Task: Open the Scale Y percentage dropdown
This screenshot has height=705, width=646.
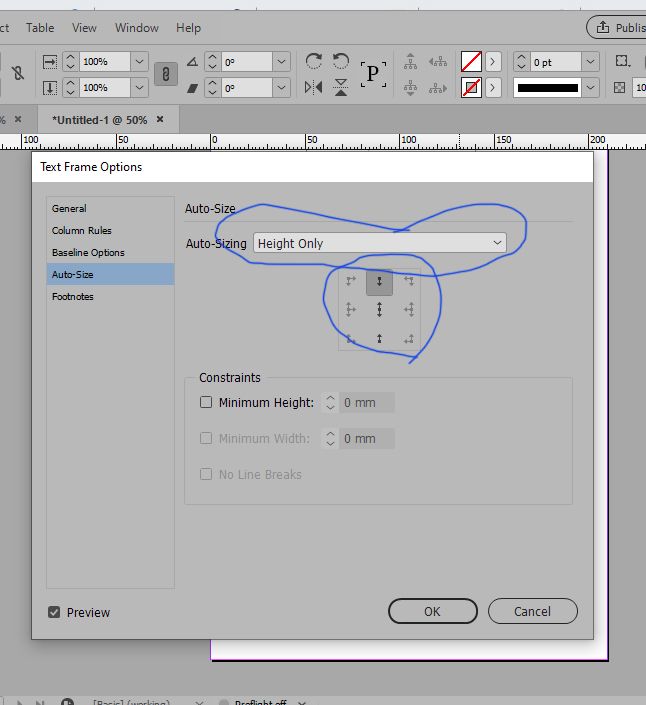Action: pos(139,88)
